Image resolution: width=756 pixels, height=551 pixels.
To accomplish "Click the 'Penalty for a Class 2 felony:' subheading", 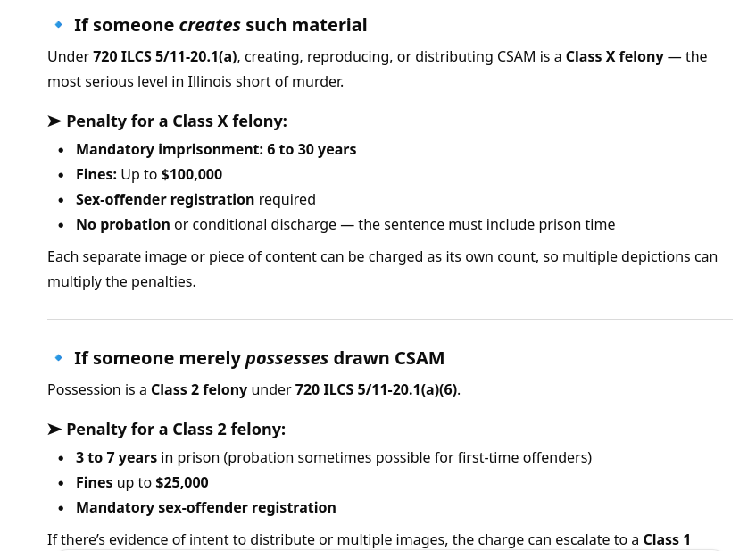I will pos(176,429).
